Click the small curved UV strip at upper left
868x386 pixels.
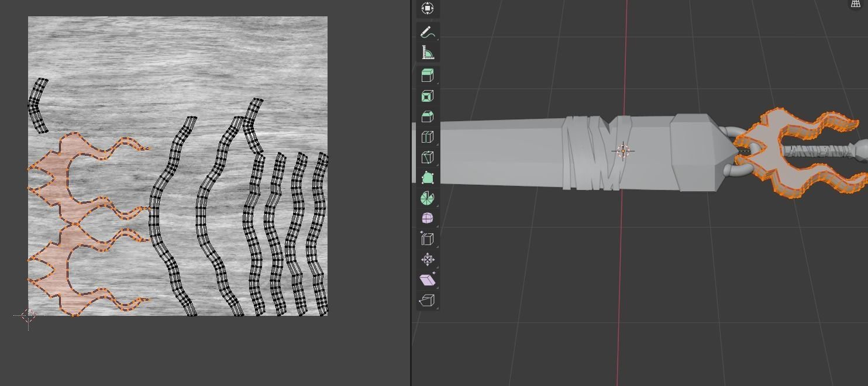37,105
